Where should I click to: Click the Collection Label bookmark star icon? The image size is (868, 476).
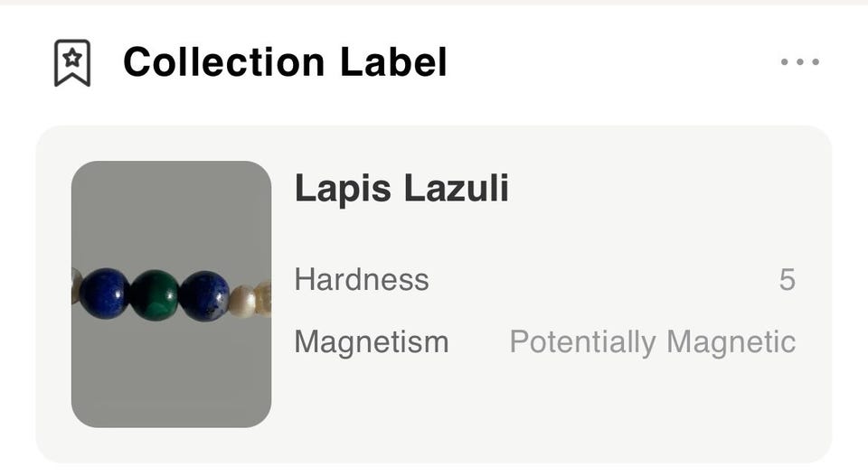coord(72,63)
